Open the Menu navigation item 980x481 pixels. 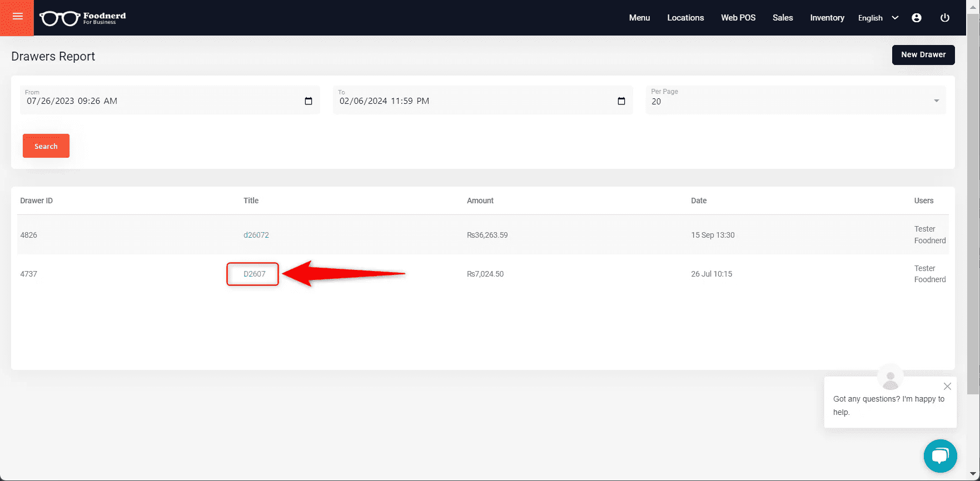pos(639,18)
